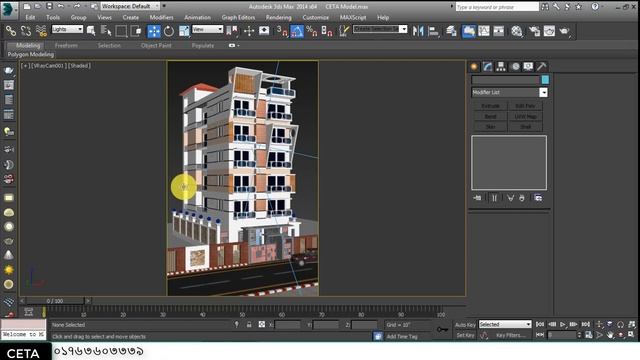Click the Add Time Tag label

click(x=402, y=337)
